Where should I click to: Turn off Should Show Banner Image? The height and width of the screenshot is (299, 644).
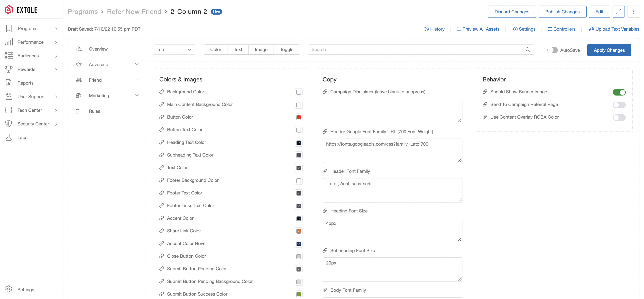point(619,92)
